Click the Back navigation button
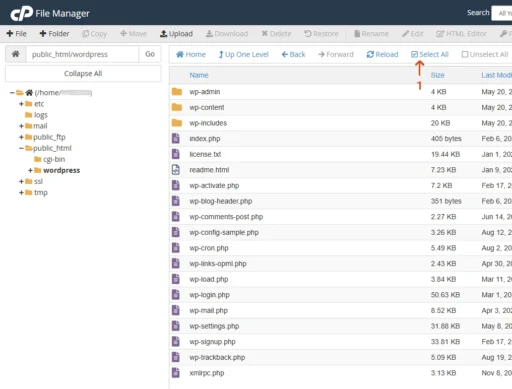 coord(293,54)
